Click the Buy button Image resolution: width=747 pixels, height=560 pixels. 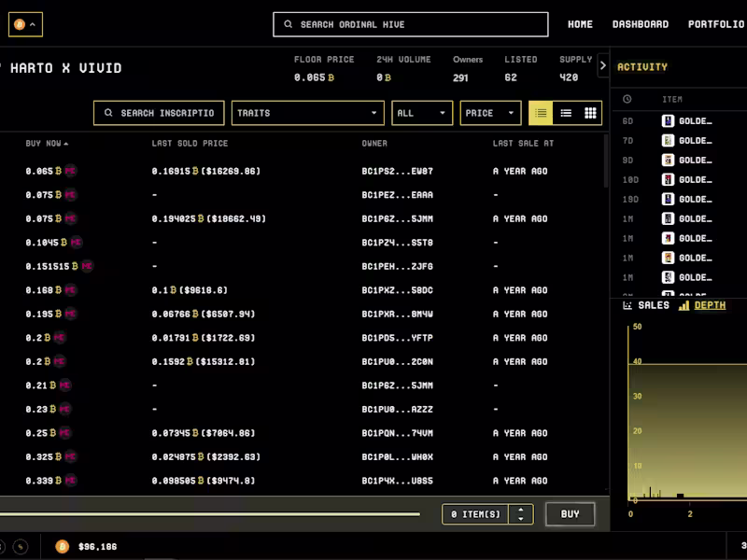pos(570,514)
